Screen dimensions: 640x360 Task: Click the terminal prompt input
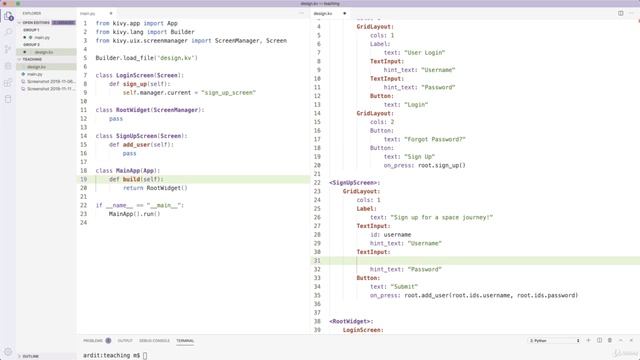point(144,356)
